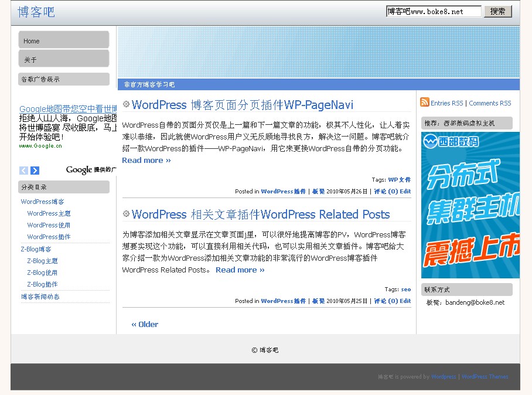Click Read more under the WP-PageNavi post
532x395 pixels.
point(146,160)
